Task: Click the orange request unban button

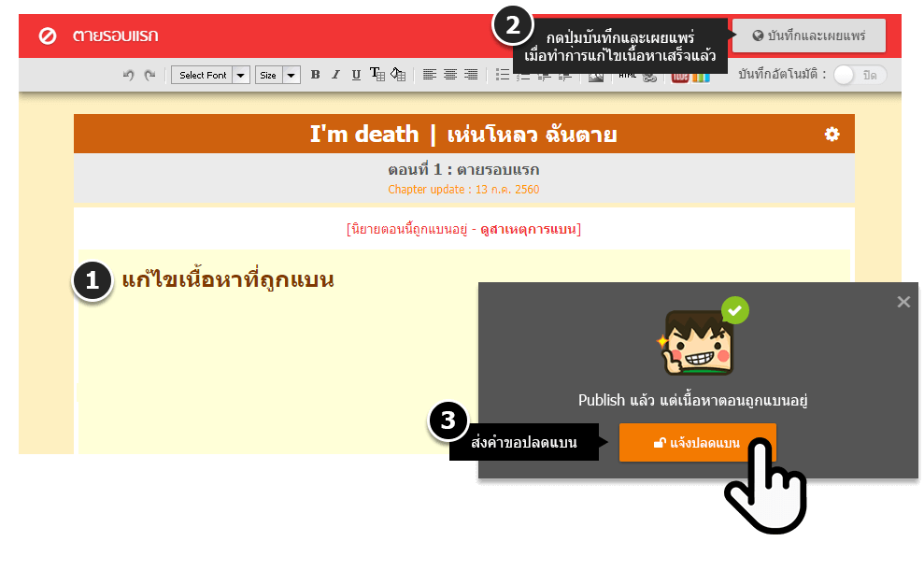Action: (697, 443)
